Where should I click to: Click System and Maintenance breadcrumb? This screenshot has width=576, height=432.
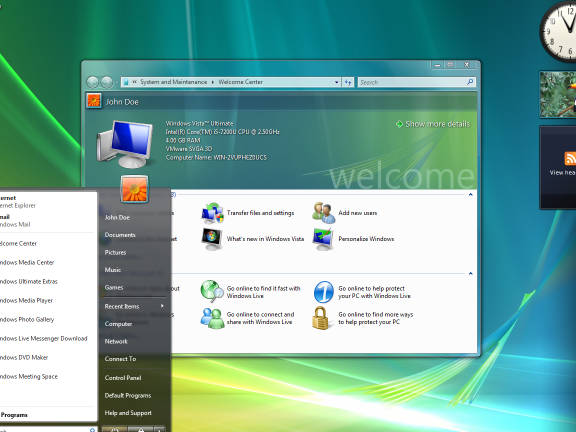pyautogui.click(x=173, y=82)
